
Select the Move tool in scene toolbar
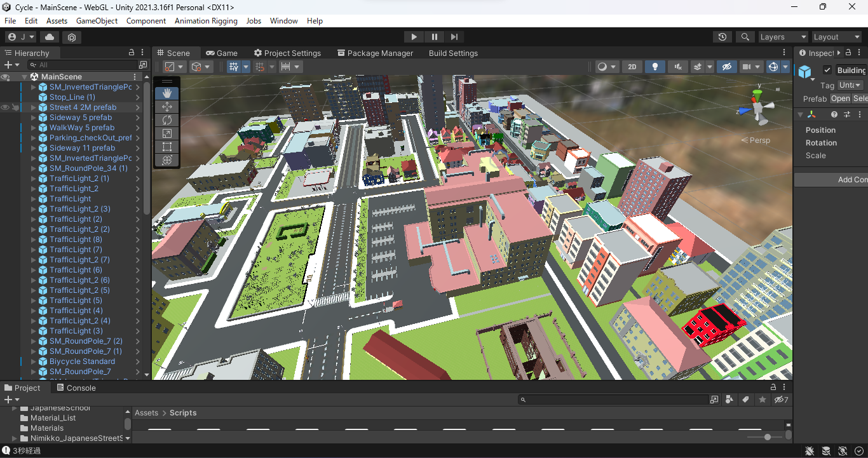coord(167,107)
